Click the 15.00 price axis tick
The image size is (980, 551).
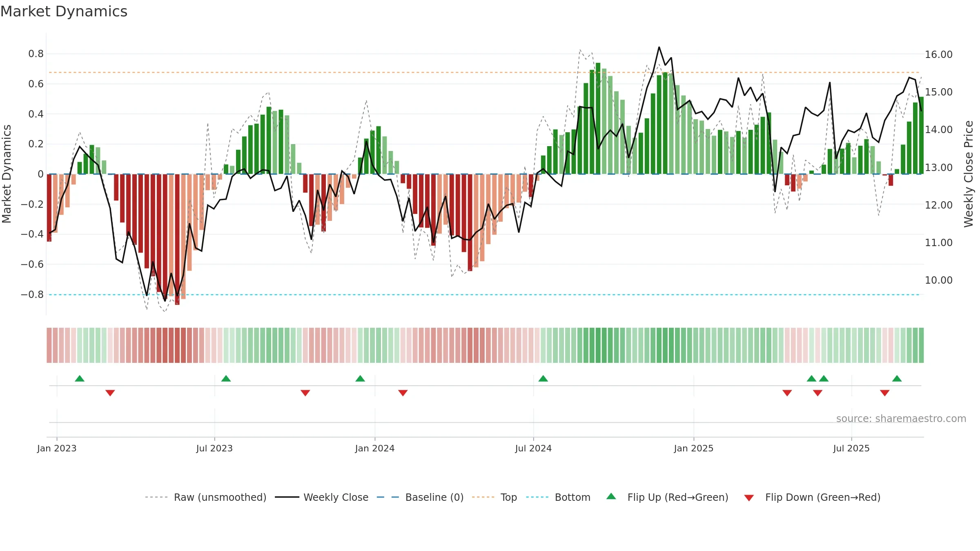pyautogui.click(x=939, y=92)
